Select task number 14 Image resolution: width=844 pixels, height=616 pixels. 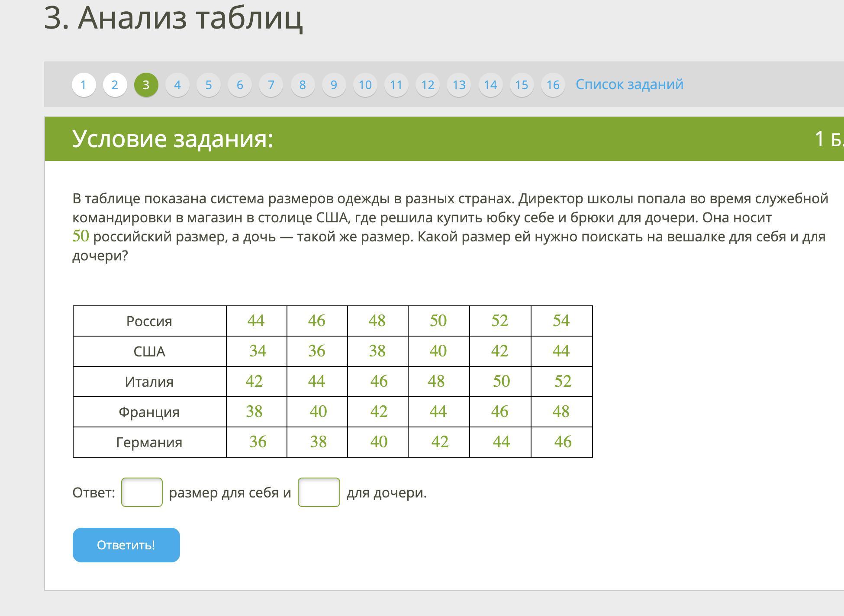click(490, 85)
